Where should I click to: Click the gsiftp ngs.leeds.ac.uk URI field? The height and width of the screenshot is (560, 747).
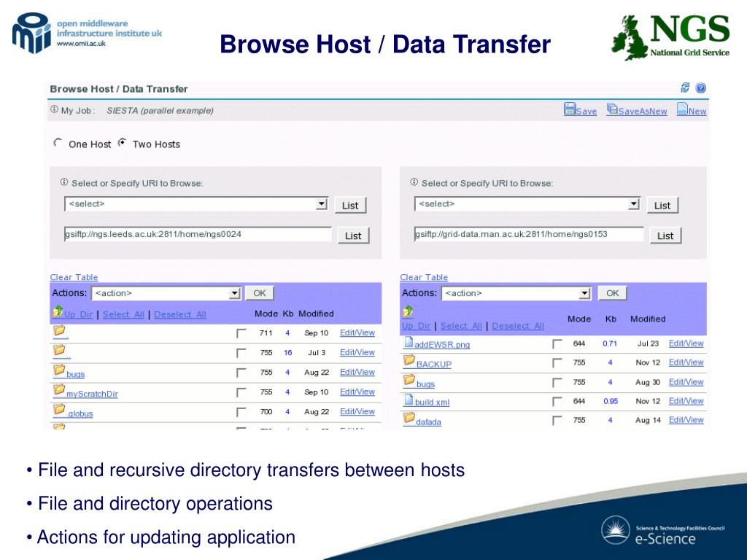point(198,234)
